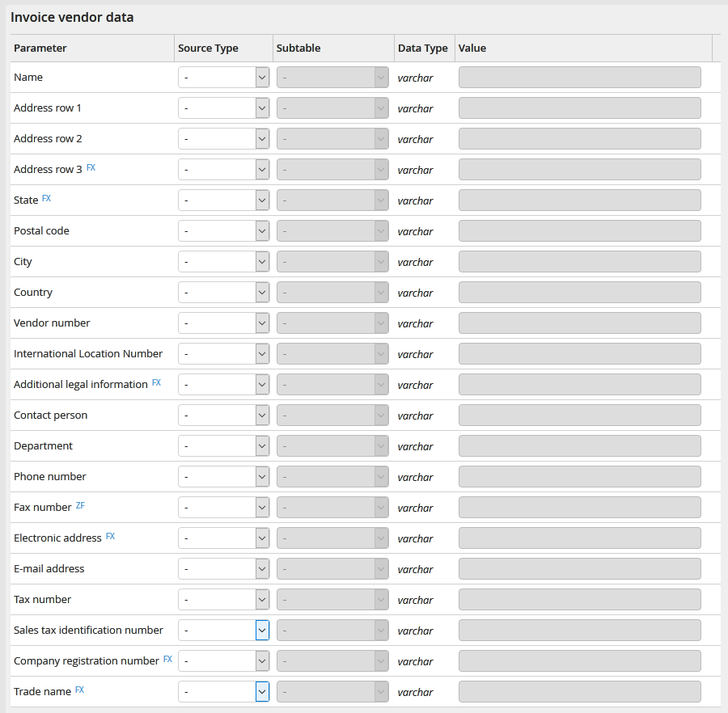The height and width of the screenshot is (713, 728).
Task: Open Source Type dropdown for Phone number
Action: (x=224, y=476)
